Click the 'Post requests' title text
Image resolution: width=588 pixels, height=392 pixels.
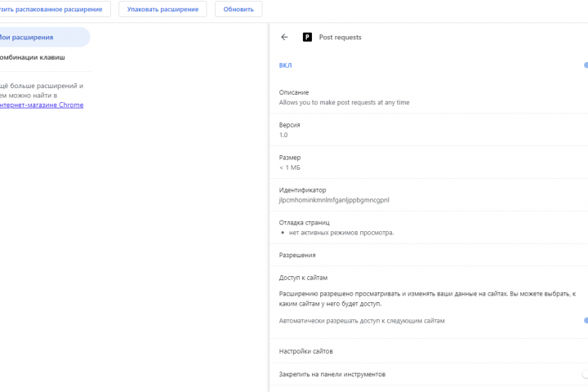point(340,37)
